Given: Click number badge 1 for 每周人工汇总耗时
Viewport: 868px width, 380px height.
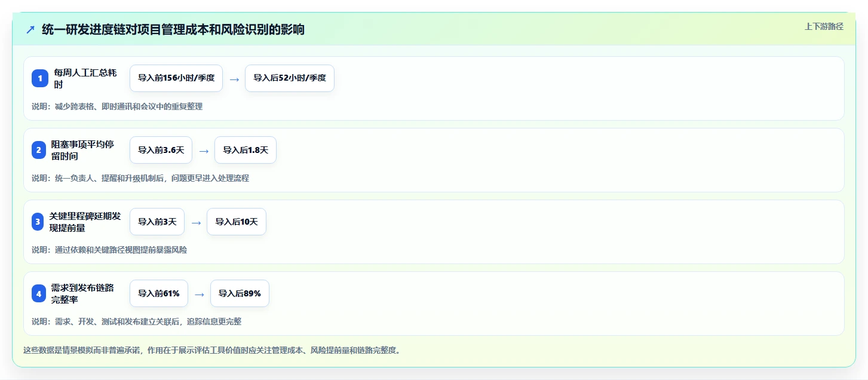Looking at the screenshot, I should click(40, 78).
